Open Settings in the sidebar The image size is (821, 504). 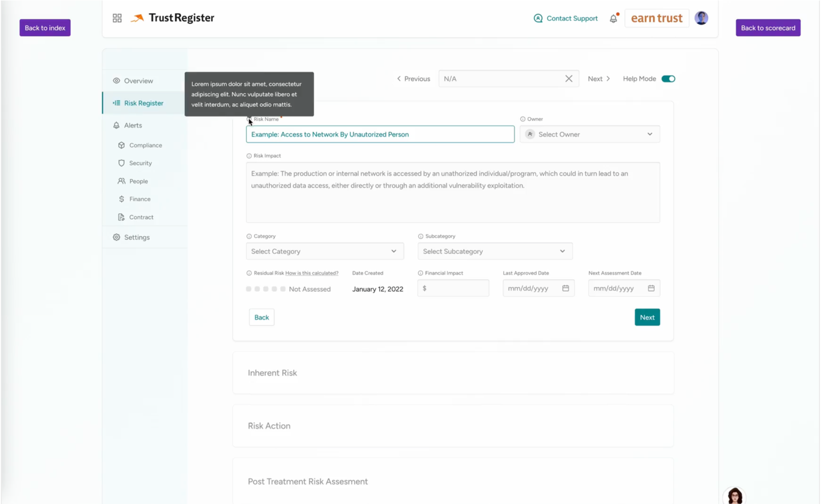coord(136,237)
